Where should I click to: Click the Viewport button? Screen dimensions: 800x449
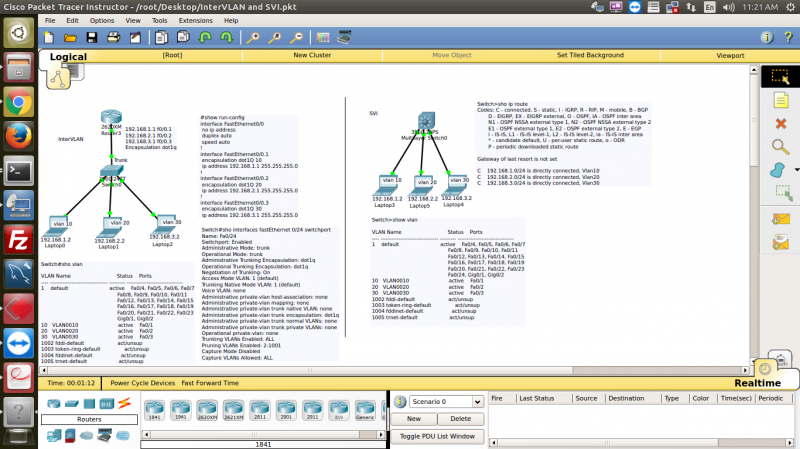point(730,56)
